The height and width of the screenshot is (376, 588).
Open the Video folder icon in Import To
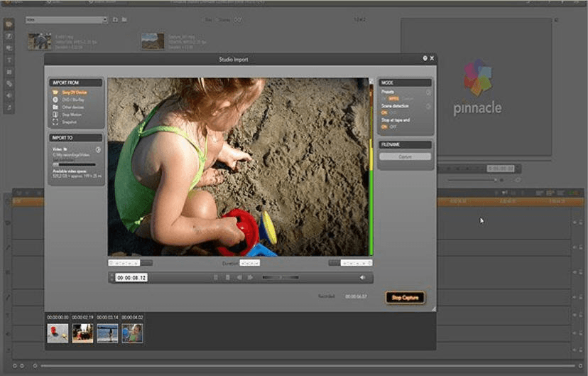tap(66, 149)
